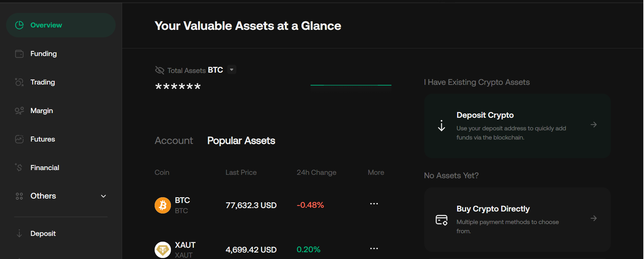Image resolution: width=644 pixels, height=259 pixels.
Task: Click the Bitcoin coin logo
Action: [x=163, y=205]
